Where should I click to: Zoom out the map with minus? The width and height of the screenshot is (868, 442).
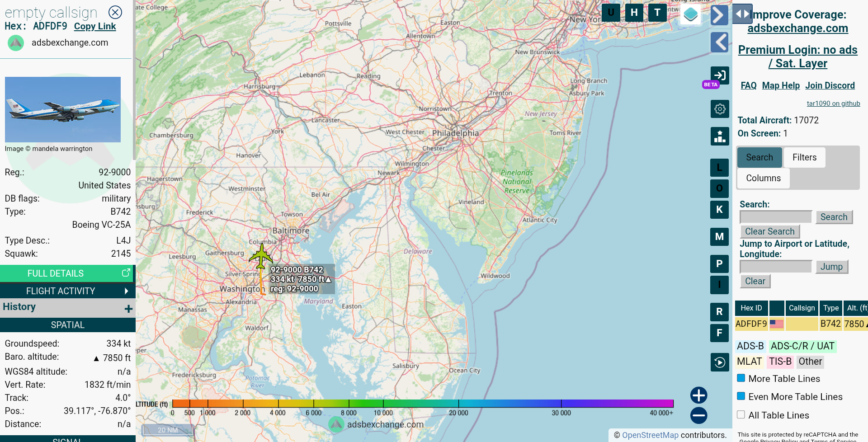(x=698, y=415)
